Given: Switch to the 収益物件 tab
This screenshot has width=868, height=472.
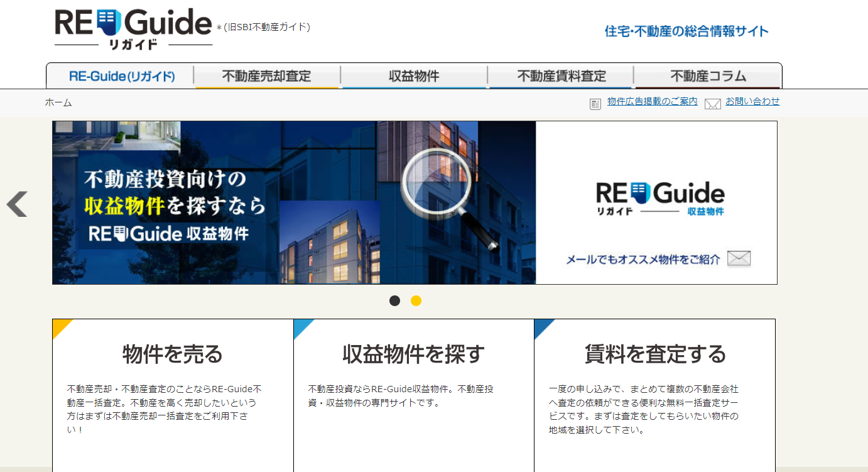Looking at the screenshot, I should point(414,76).
